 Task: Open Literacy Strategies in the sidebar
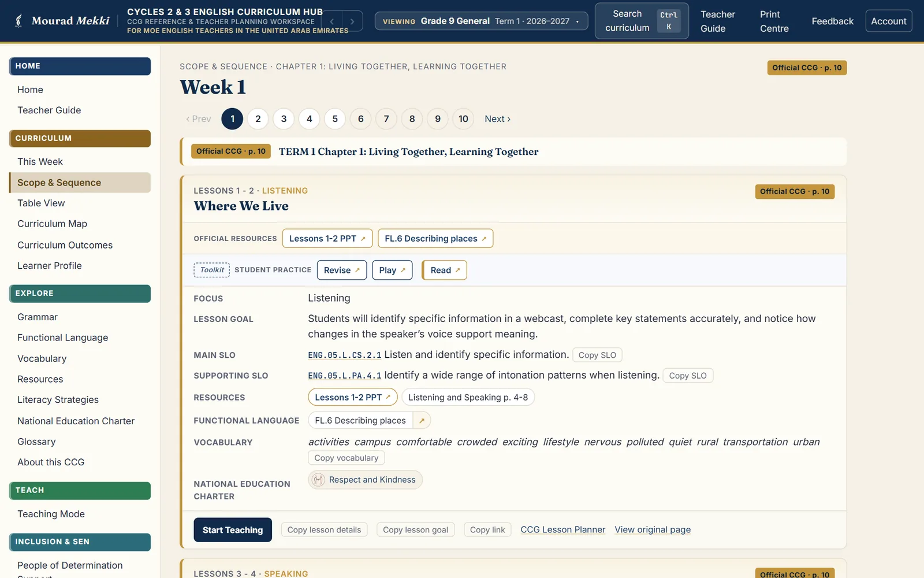point(58,400)
